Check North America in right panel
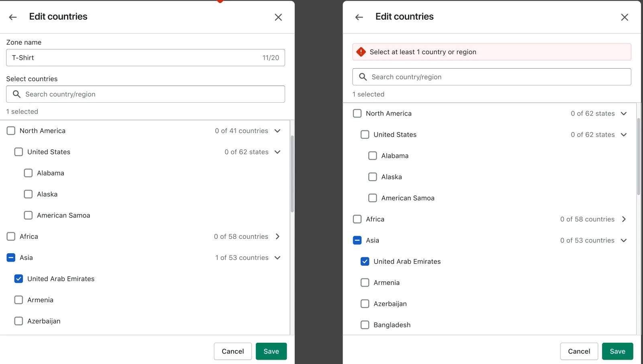Image resolution: width=643 pixels, height=364 pixels. coord(357,114)
